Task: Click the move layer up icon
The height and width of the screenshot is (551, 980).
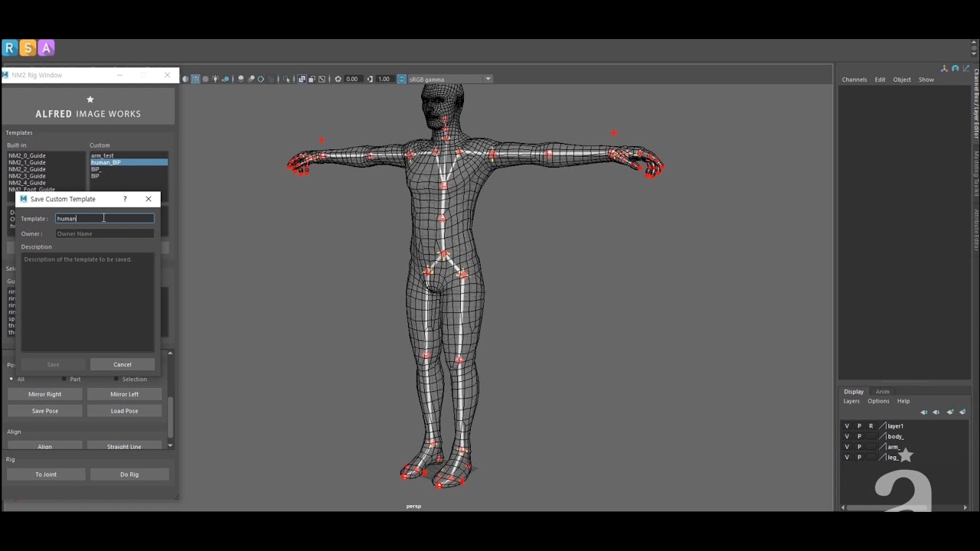Action: 923,412
